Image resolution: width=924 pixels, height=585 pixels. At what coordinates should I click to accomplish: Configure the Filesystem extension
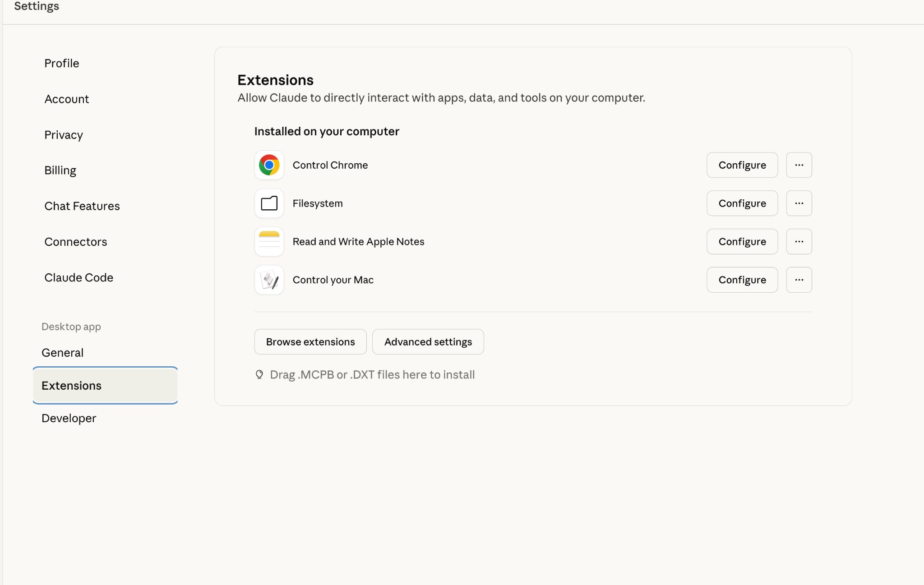tap(742, 203)
